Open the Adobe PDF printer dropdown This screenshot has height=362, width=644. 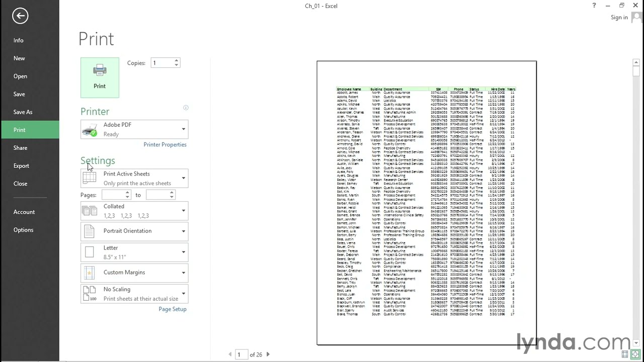(134, 129)
